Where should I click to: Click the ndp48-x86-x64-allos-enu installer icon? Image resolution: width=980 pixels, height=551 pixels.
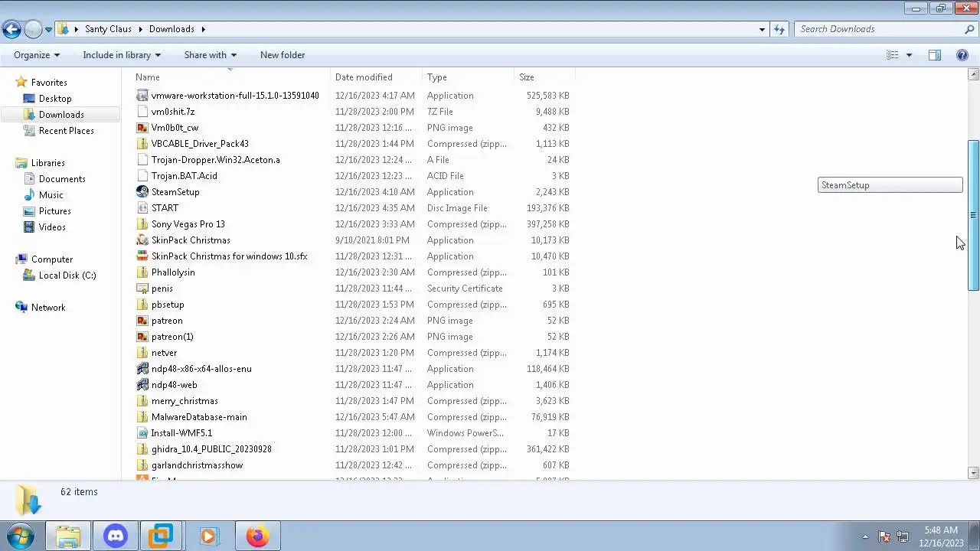[x=142, y=369]
